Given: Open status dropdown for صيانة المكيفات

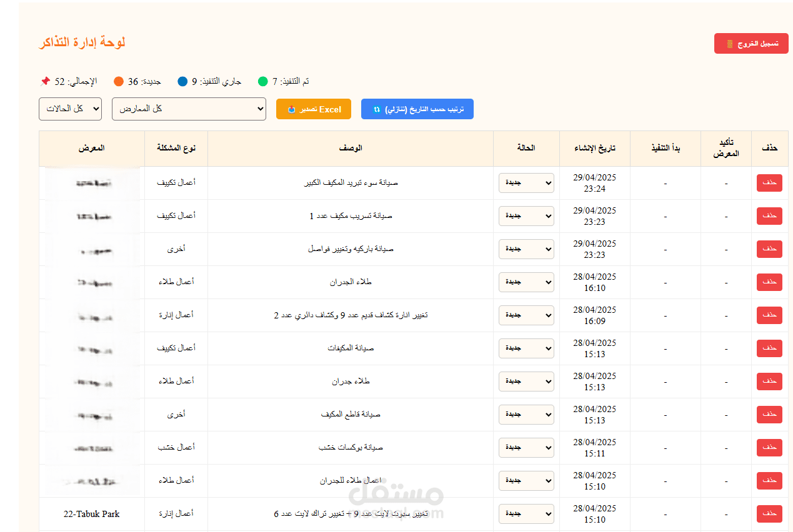Looking at the screenshot, I should click(x=526, y=348).
